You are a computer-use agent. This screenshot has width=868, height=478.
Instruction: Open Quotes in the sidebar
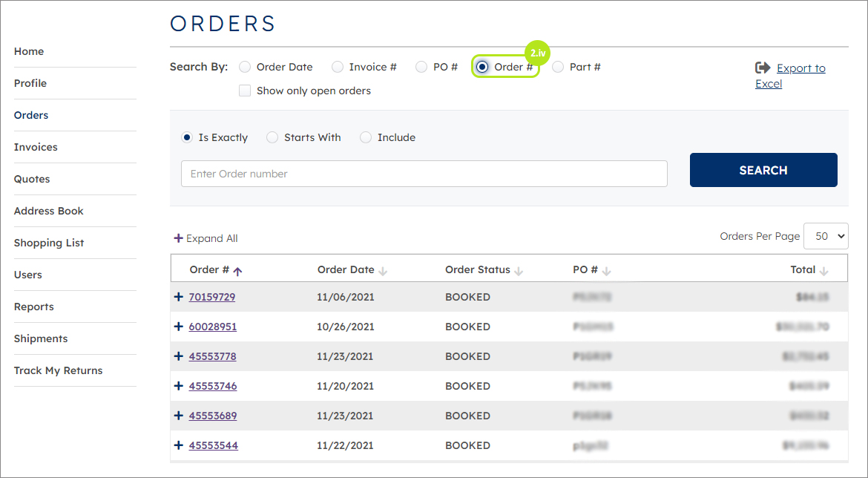coord(32,179)
